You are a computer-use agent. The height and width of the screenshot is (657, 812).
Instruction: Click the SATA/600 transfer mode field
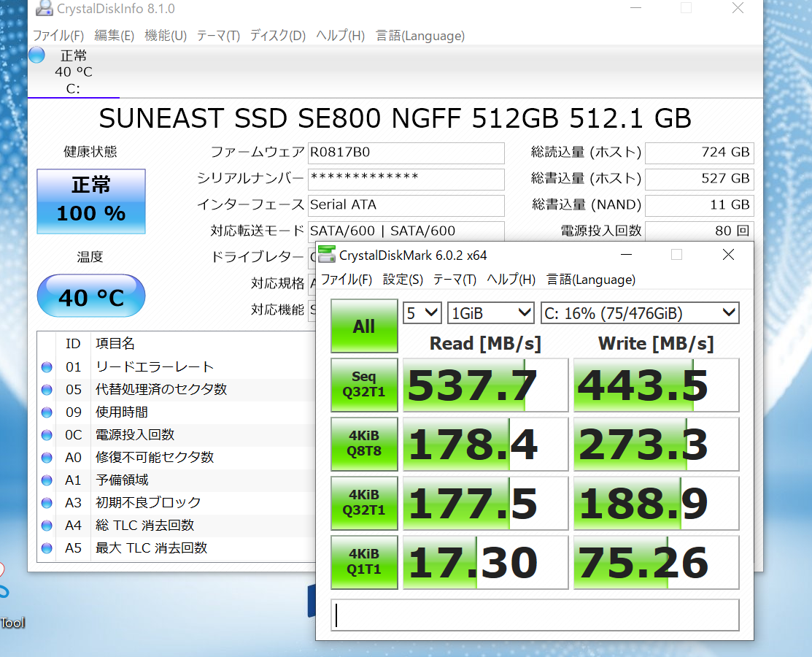pos(406,231)
